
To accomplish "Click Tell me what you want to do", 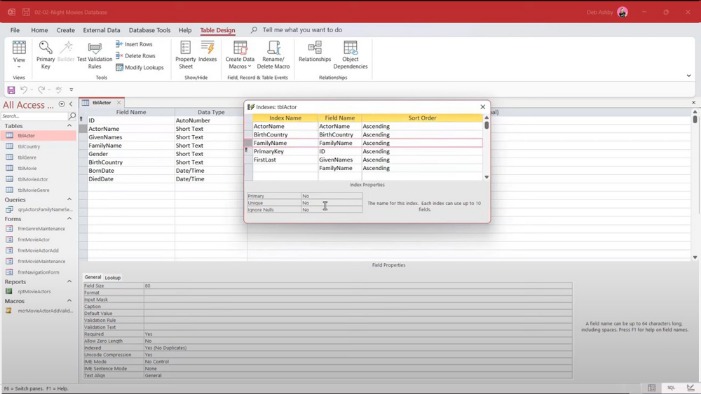I will 302,30.
